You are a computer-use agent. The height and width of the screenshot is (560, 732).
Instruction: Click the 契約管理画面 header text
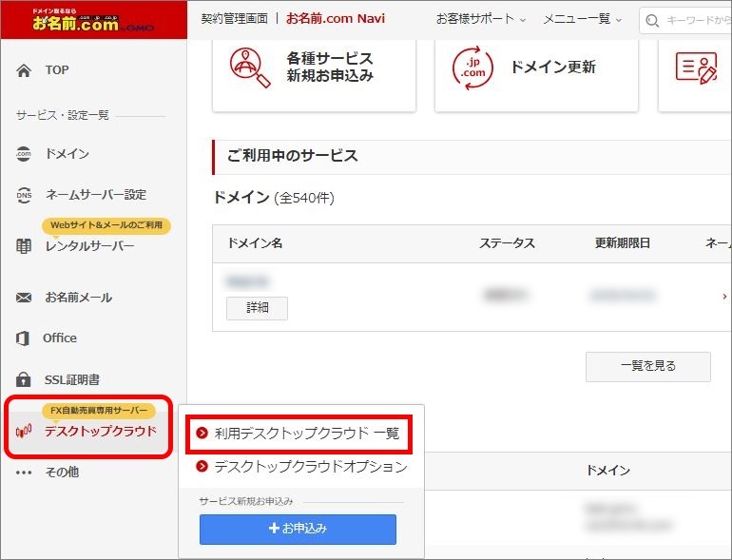coord(235,19)
